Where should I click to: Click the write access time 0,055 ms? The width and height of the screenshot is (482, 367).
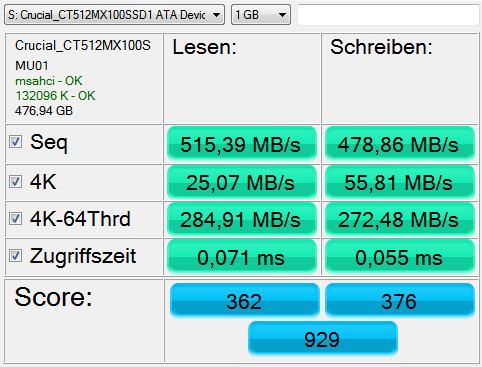tap(400, 257)
